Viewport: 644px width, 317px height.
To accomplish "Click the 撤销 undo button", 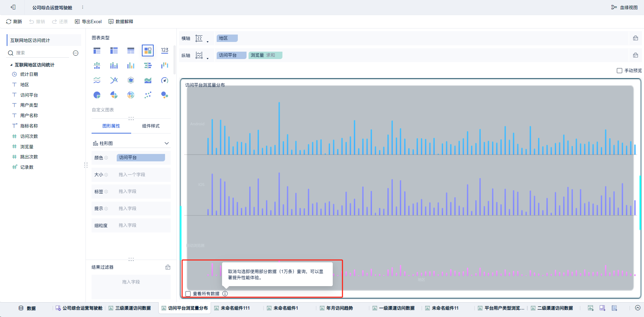I will (x=37, y=21).
